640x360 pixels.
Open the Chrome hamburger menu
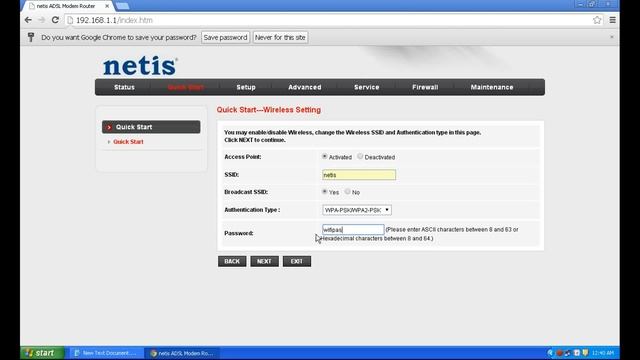612,20
